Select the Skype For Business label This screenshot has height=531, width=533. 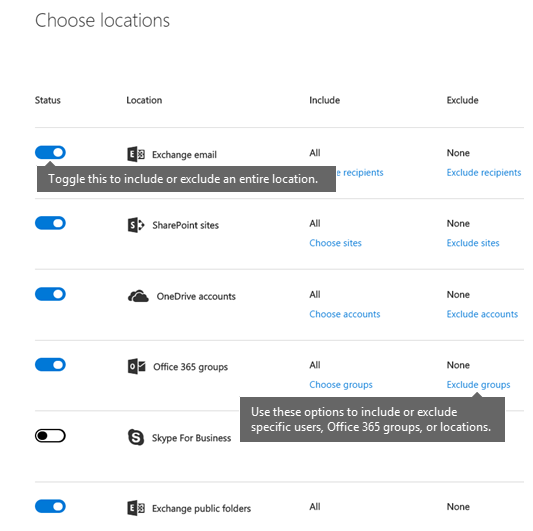click(x=191, y=438)
